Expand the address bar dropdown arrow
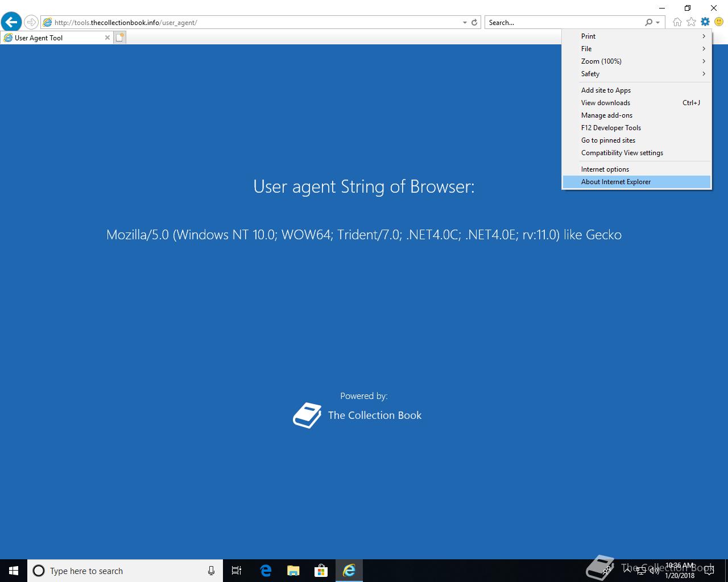The width and height of the screenshot is (728, 582). 465,23
